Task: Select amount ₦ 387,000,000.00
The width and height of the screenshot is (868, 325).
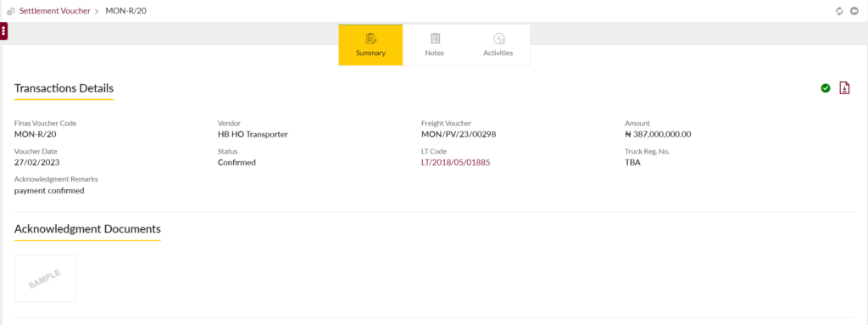Action: (x=658, y=134)
